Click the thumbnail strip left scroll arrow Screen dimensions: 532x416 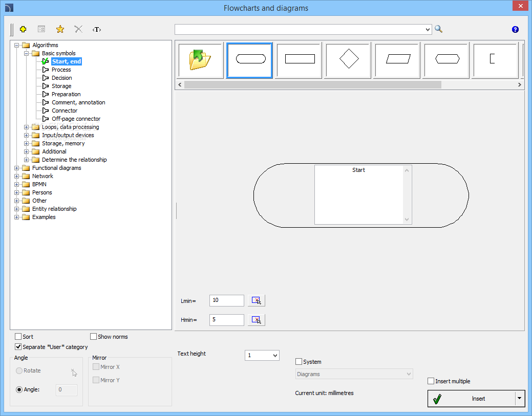(180, 85)
